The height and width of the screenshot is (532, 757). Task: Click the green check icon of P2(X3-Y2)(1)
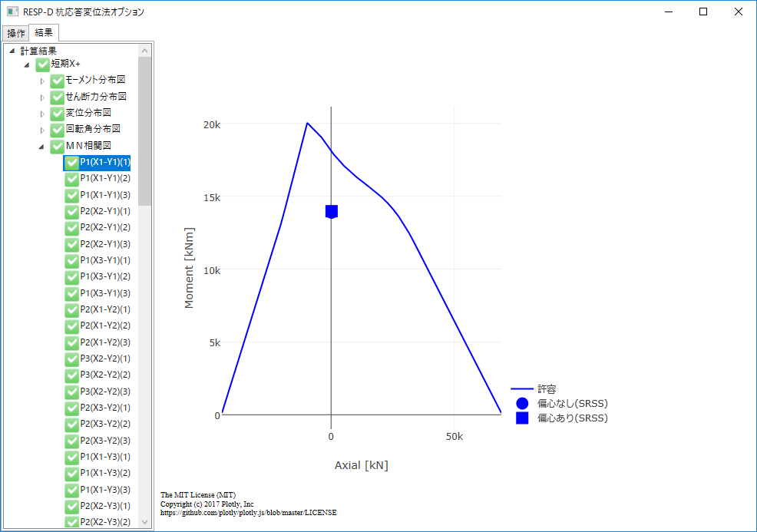(71, 409)
